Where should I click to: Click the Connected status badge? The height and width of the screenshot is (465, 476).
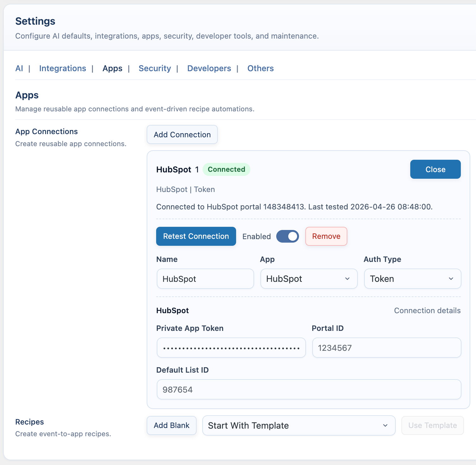pos(226,169)
